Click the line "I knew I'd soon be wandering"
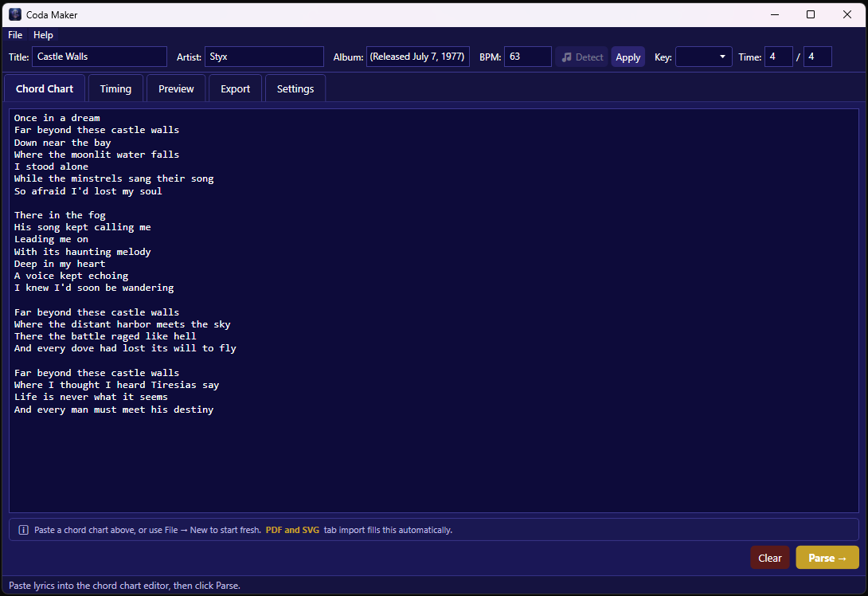The image size is (868, 596). click(94, 288)
